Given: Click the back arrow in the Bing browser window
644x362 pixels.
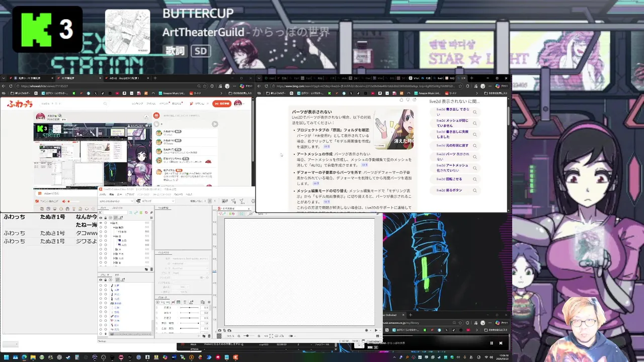Looking at the screenshot, I should [260, 86].
